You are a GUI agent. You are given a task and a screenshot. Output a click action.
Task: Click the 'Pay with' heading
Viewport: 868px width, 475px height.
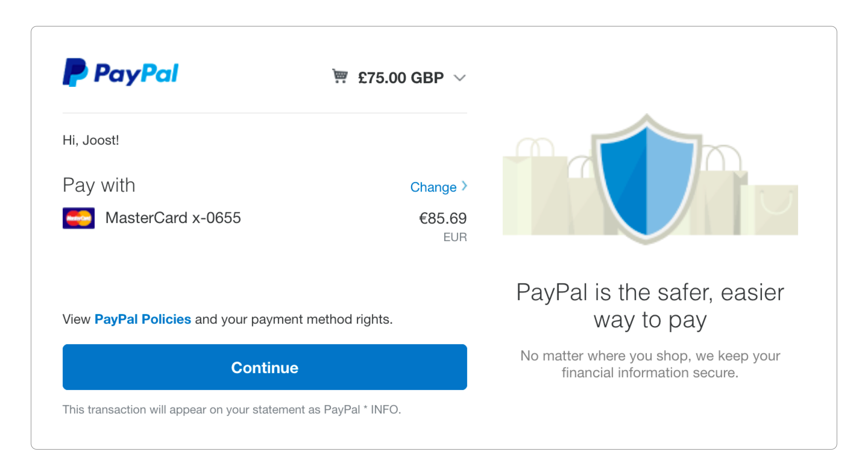(99, 185)
